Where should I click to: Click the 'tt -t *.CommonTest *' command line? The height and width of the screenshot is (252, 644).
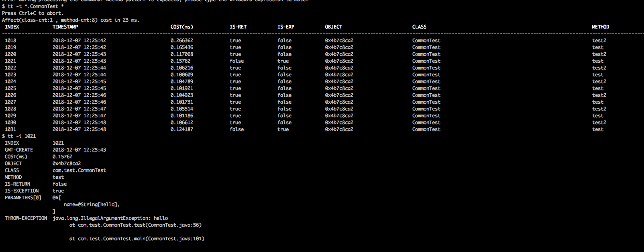33,6
